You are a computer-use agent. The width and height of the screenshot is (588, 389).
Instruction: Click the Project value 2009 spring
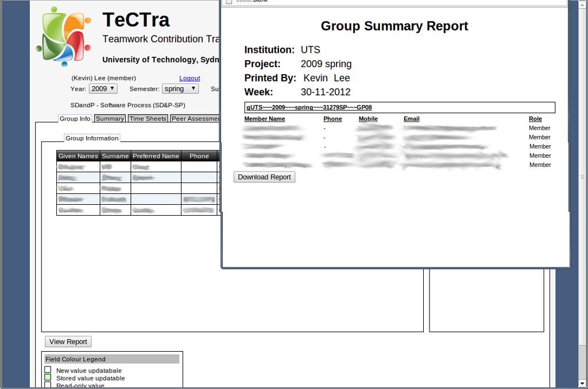click(326, 64)
